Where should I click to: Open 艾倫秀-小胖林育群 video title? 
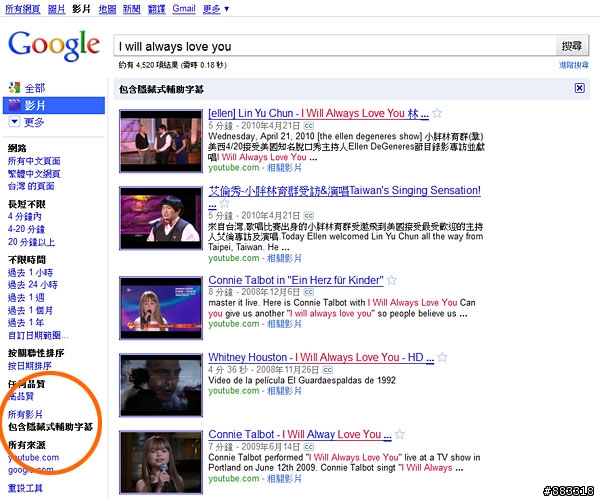[x=344, y=190]
